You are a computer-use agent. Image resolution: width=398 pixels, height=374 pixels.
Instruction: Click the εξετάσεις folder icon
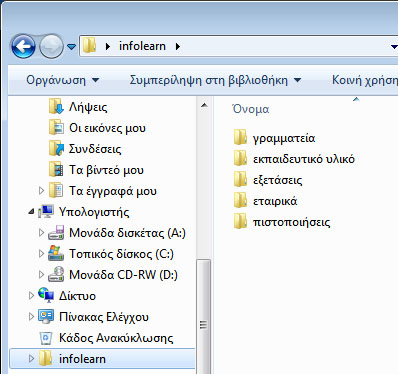click(240, 179)
